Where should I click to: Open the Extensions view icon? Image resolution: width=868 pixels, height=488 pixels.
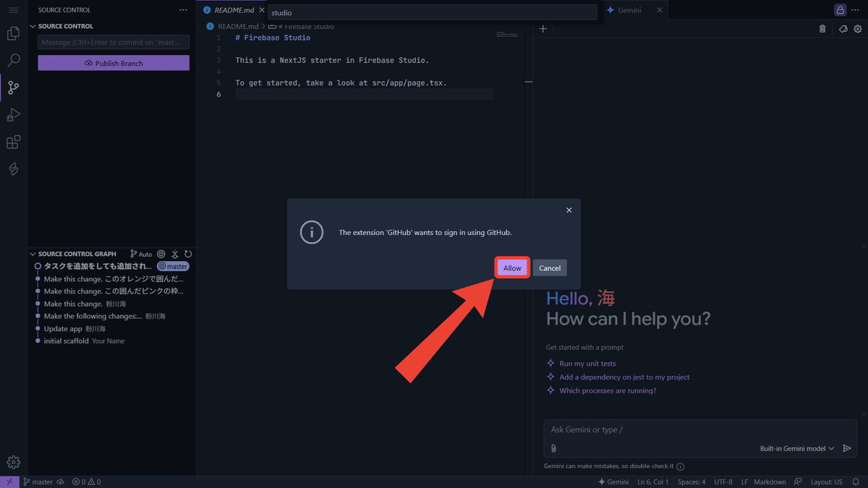(13, 142)
